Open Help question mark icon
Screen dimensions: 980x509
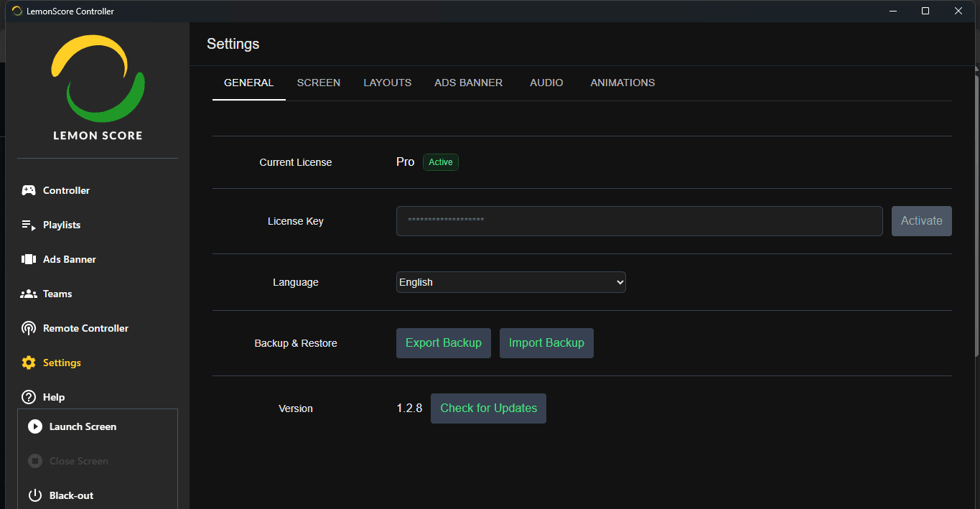click(x=29, y=397)
